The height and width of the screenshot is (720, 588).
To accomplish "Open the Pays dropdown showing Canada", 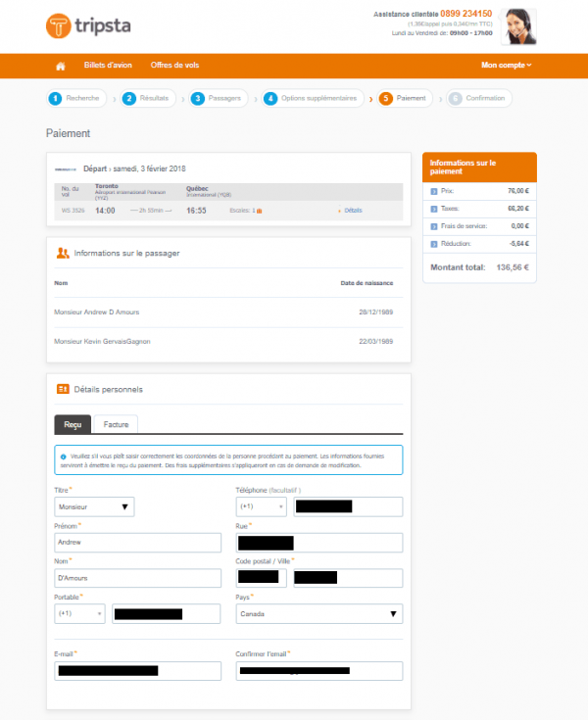I will pyautogui.click(x=318, y=614).
